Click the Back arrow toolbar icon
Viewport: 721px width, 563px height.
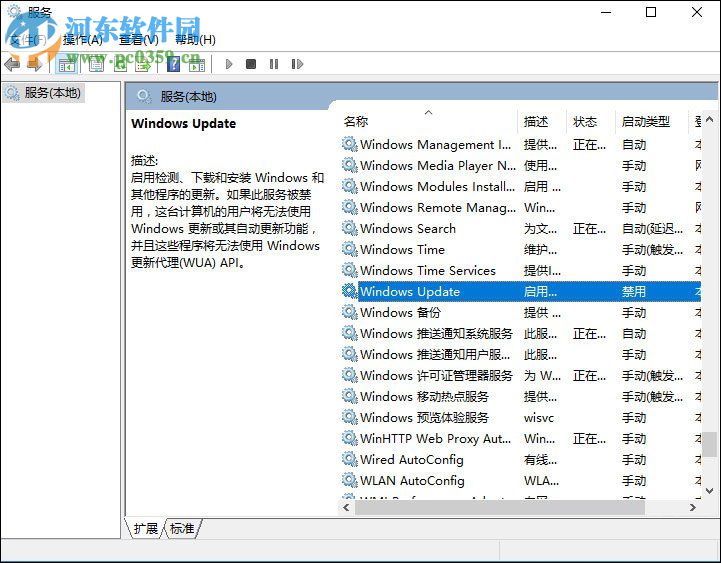click(x=12, y=64)
